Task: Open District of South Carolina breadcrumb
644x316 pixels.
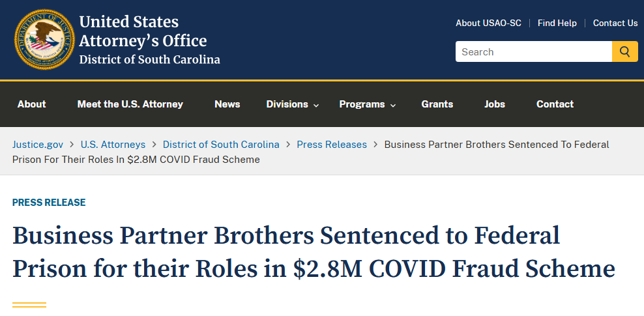Action: pos(221,145)
